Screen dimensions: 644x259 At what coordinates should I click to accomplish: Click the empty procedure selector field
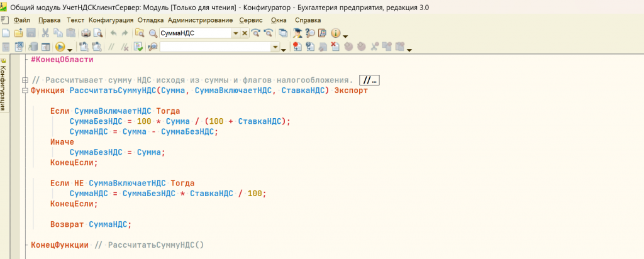coord(215,47)
